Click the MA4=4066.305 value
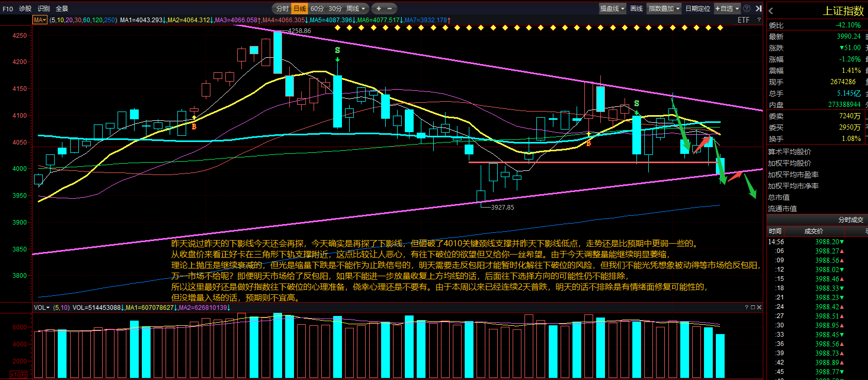 [x=285, y=20]
